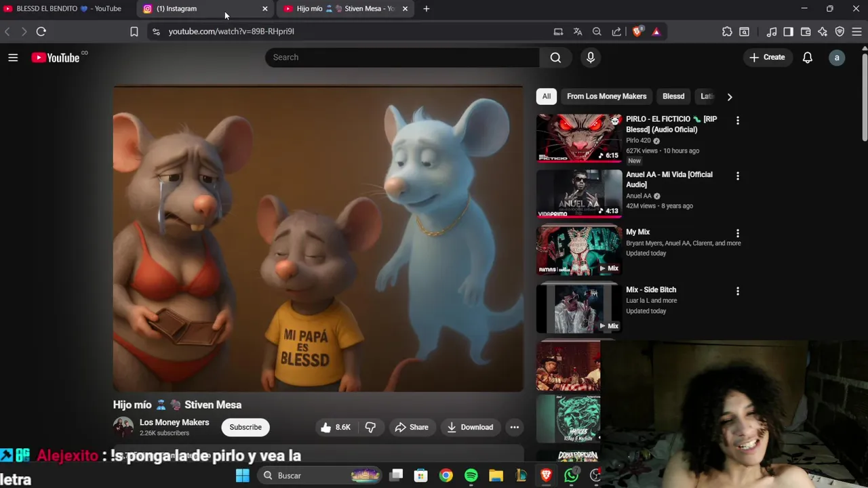Open more actions three-dot menu under video
Screen dimensions: 868x488
(x=515, y=427)
